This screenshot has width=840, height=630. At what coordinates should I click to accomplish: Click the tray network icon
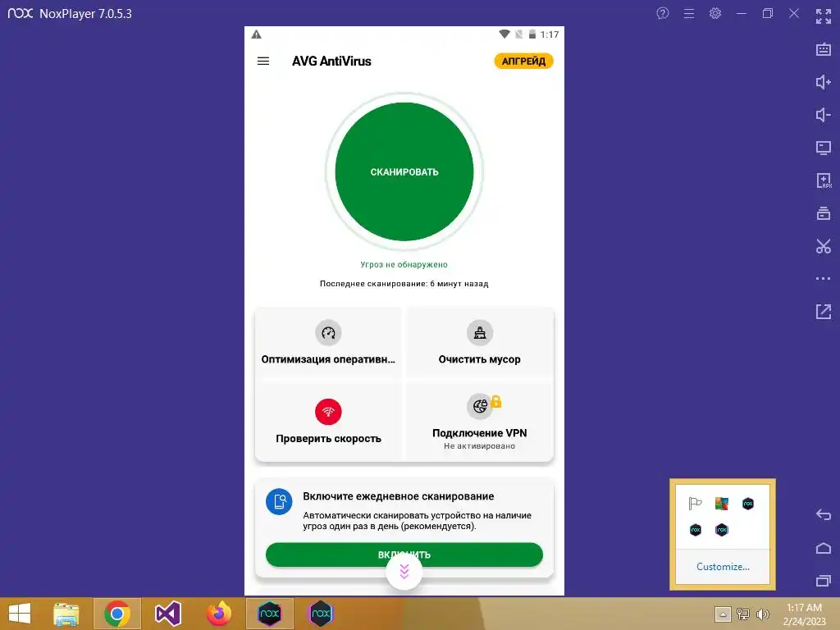(x=743, y=614)
